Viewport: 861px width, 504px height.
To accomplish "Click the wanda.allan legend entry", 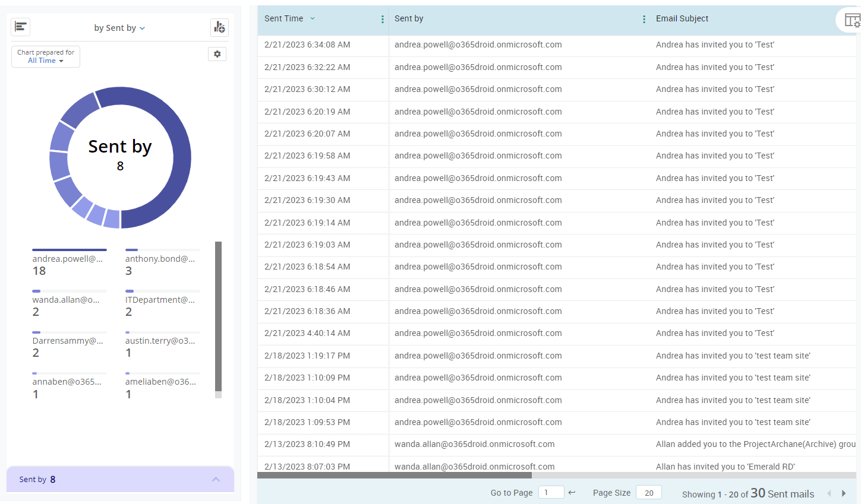I will (67, 299).
